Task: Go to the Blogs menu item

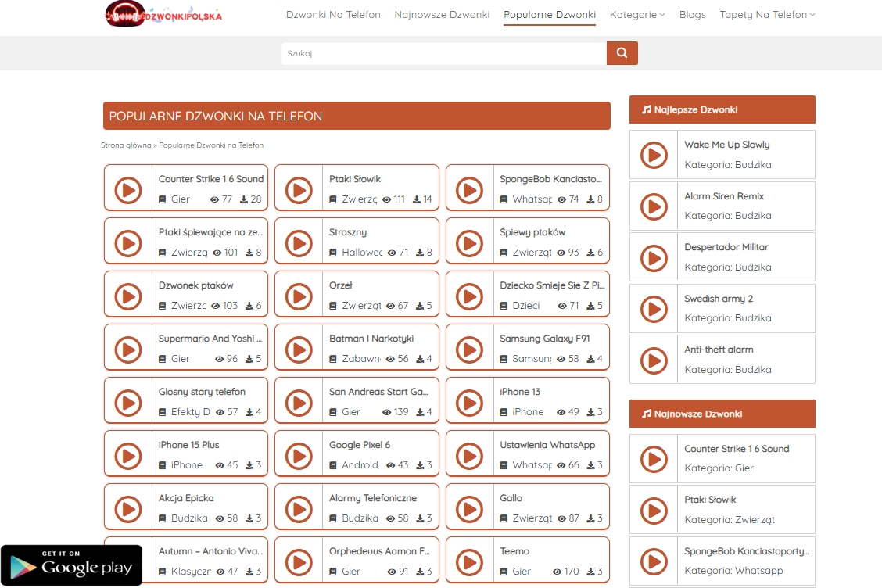Action: (x=692, y=15)
